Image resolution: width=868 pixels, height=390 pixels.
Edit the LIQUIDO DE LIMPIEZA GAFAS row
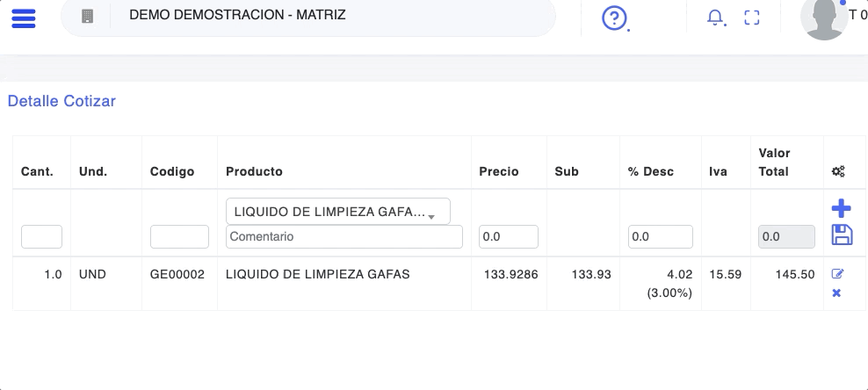coord(836,274)
